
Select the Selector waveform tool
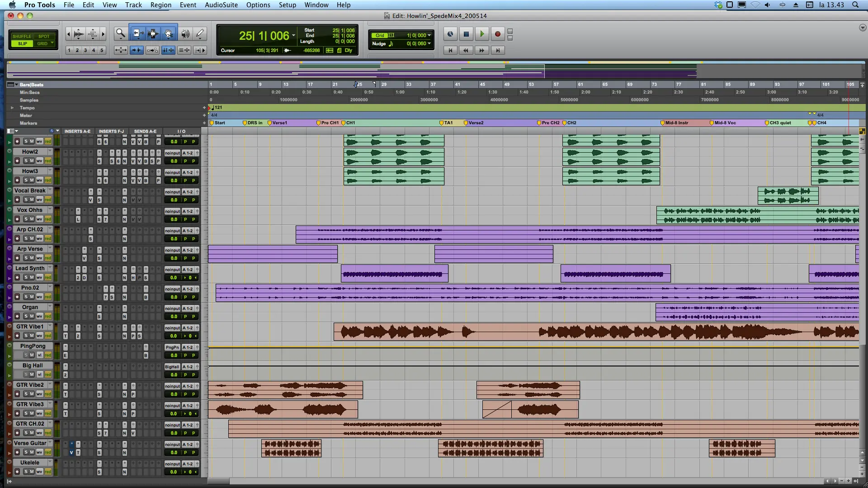pos(153,33)
